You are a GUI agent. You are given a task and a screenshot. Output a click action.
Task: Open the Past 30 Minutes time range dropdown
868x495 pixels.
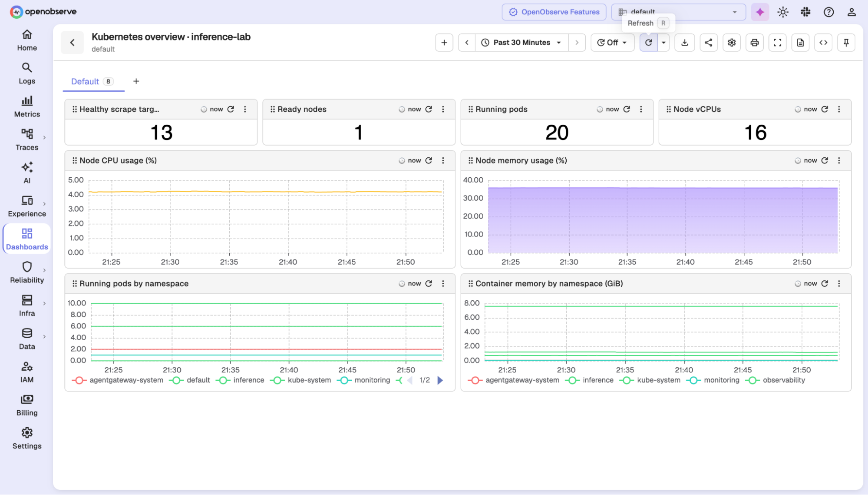tap(522, 43)
